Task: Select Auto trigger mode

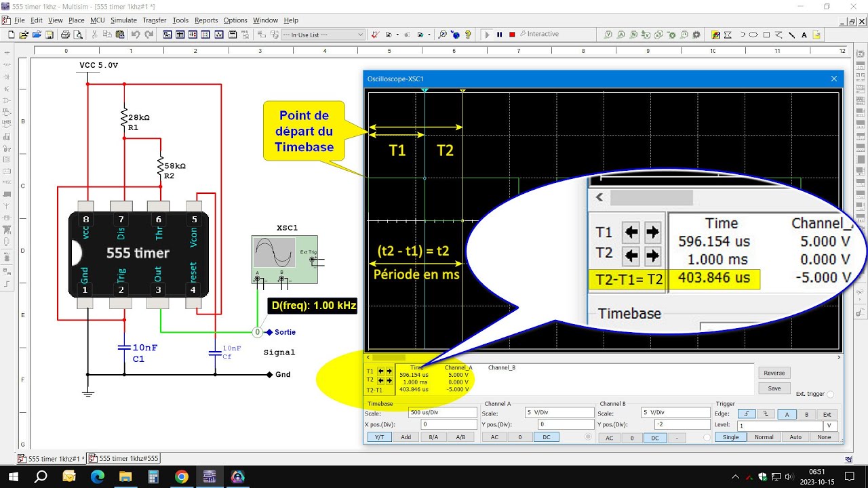Action: [795, 437]
